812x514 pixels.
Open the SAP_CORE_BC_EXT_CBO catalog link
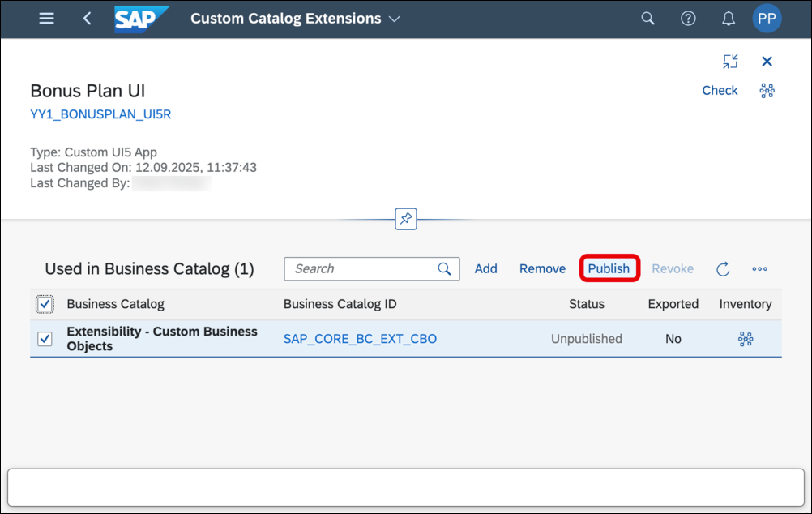(x=360, y=339)
